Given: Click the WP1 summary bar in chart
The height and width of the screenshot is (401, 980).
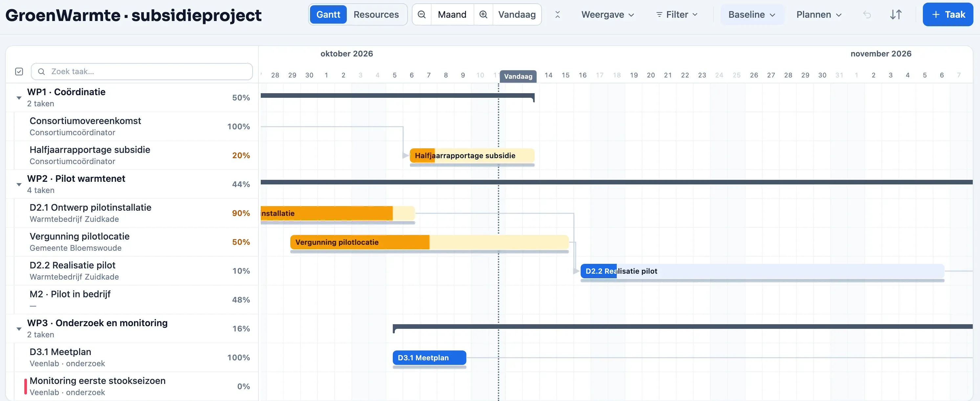Looking at the screenshot, I should point(398,96).
